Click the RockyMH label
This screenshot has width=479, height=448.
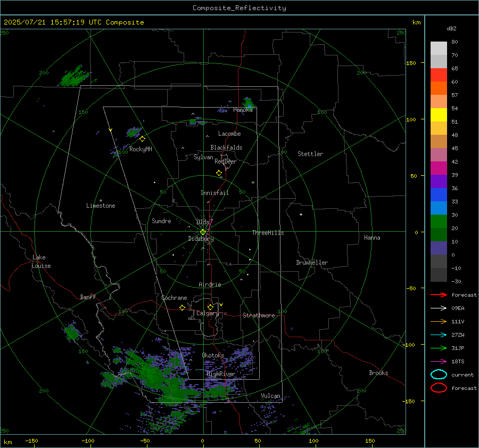pyautogui.click(x=141, y=149)
